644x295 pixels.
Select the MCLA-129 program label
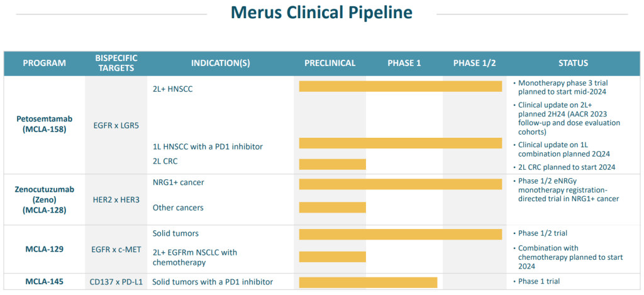tap(44, 248)
